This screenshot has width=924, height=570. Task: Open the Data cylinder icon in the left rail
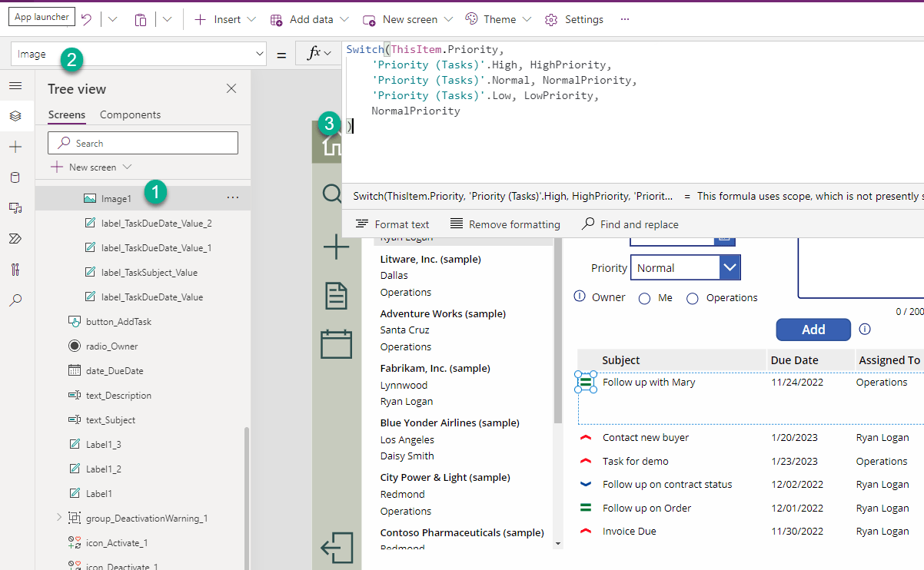[15, 177]
